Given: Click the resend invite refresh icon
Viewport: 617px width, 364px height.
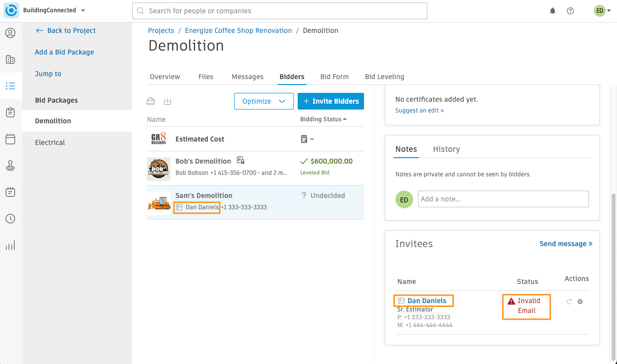Looking at the screenshot, I should click(x=569, y=302).
